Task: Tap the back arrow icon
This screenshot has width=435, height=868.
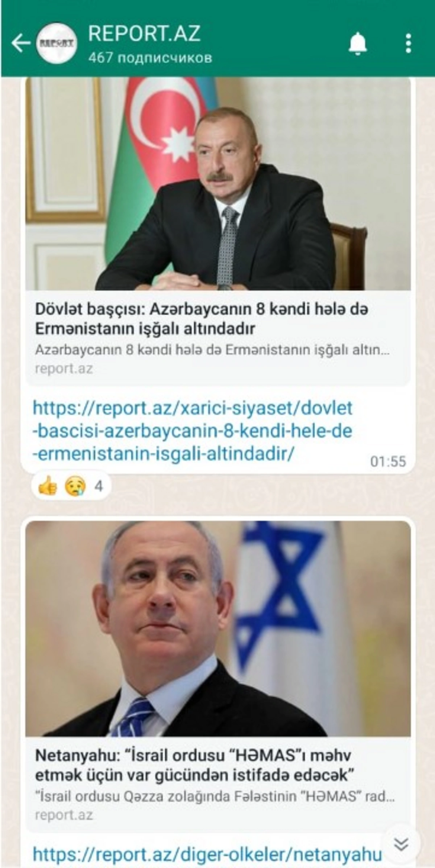Action: coord(21,44)
